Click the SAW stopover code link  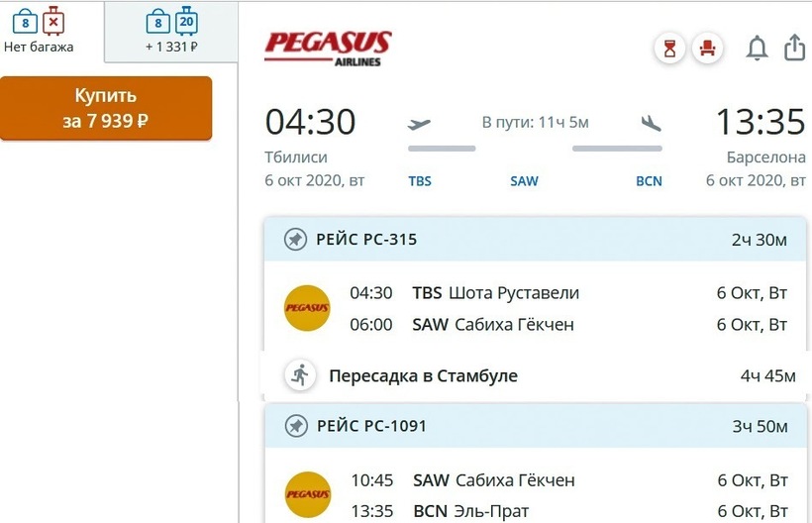click(524, 181)
